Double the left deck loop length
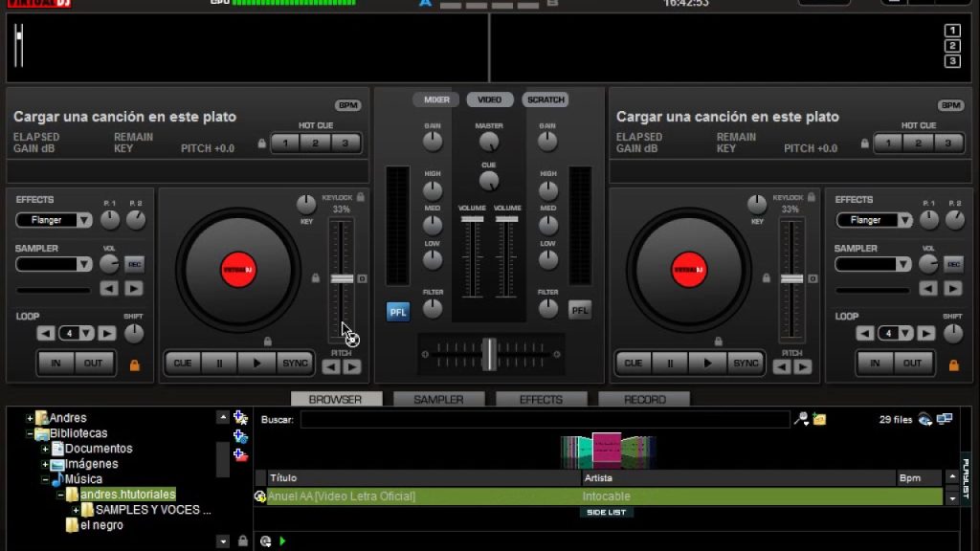980x551 pixels. coord(107,334)
